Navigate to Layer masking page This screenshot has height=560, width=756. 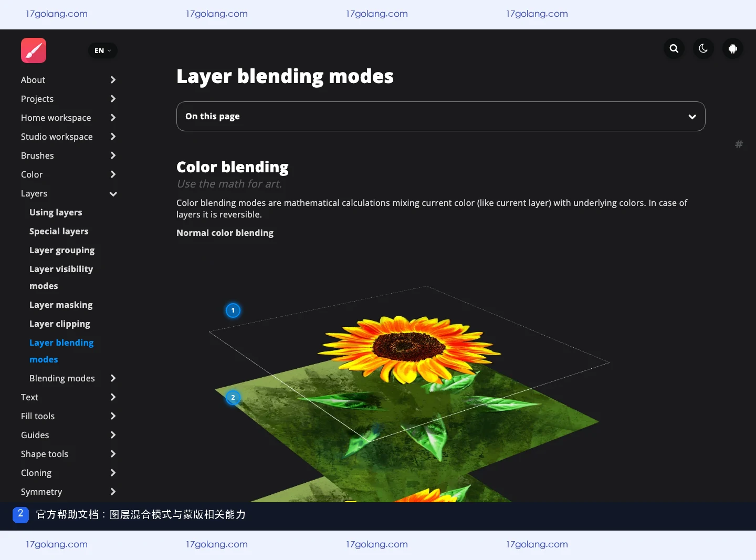click(x=61, y=305)
